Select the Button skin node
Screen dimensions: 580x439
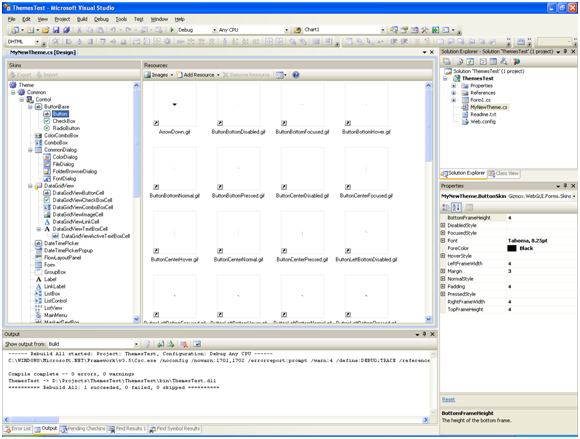coord(60,114)
